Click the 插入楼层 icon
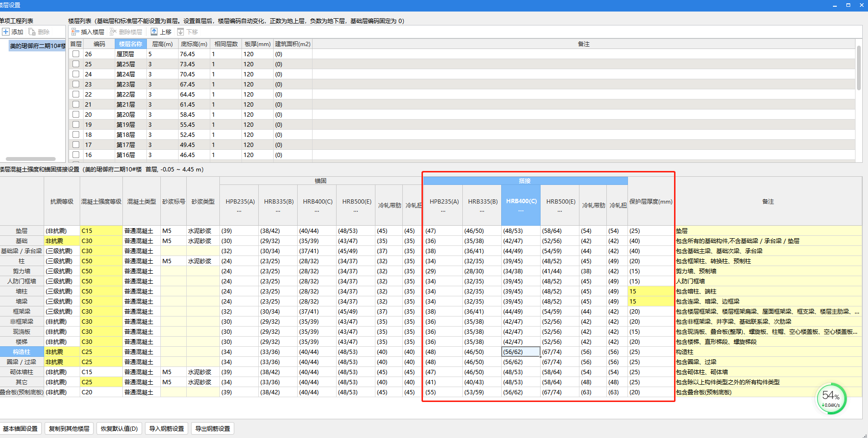 (75, 32)
